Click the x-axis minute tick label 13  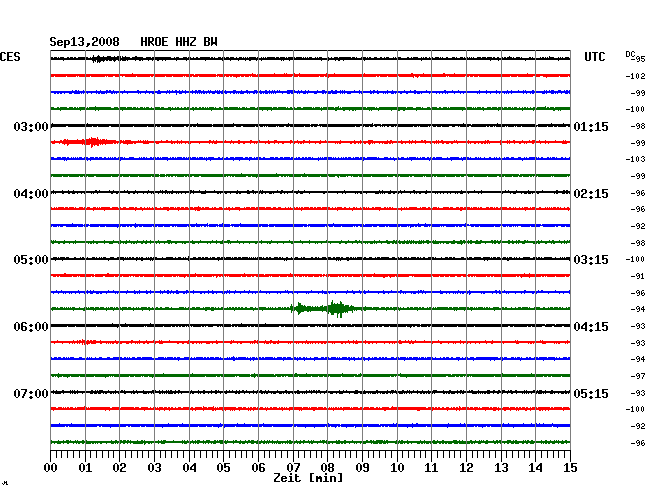[x=501, y=467]
